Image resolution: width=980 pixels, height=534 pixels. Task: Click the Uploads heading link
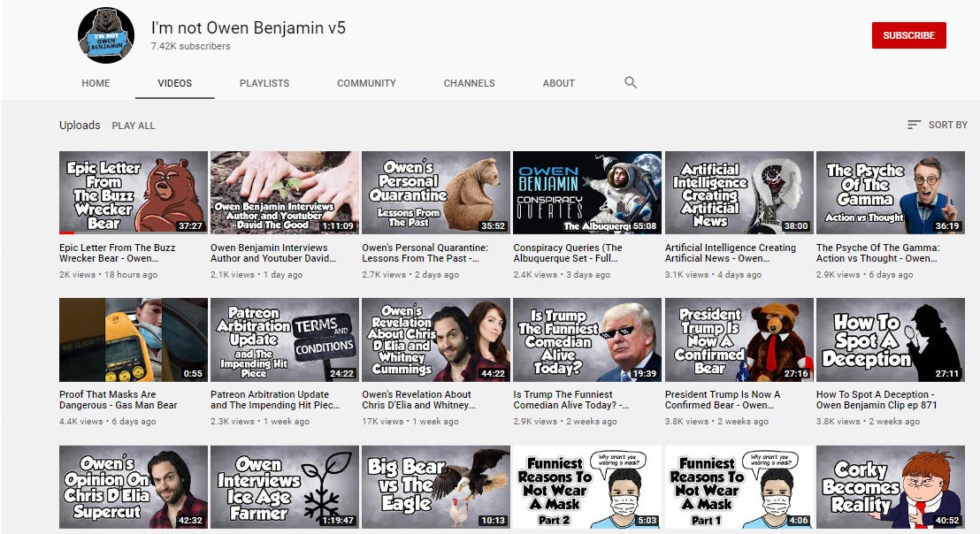(x=80, y=125)
